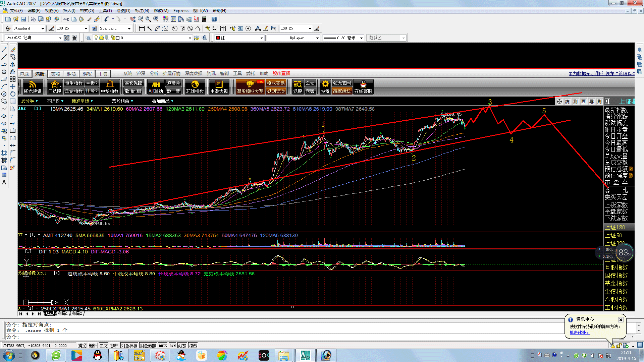Select the Rotate modify tool

coord(13,94)
